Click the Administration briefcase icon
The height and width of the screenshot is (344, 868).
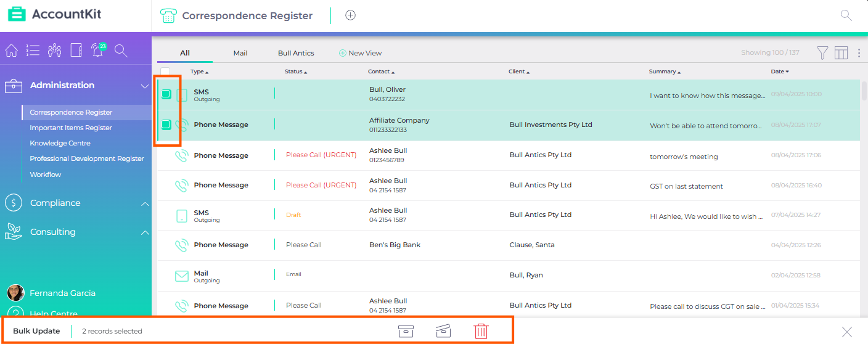[x=14, y=86]
